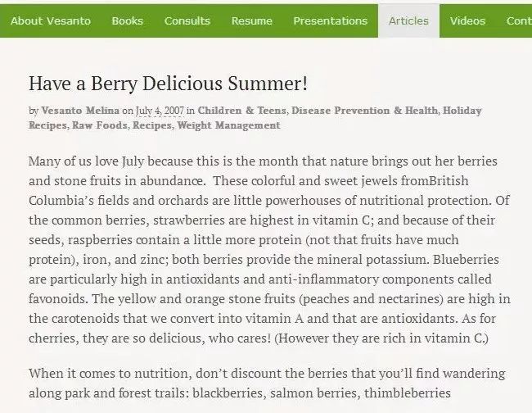Click the cut-off Contact menu item
Image resolution: width=532 pixels, height=413 pixels.
(x=518, y=21)
